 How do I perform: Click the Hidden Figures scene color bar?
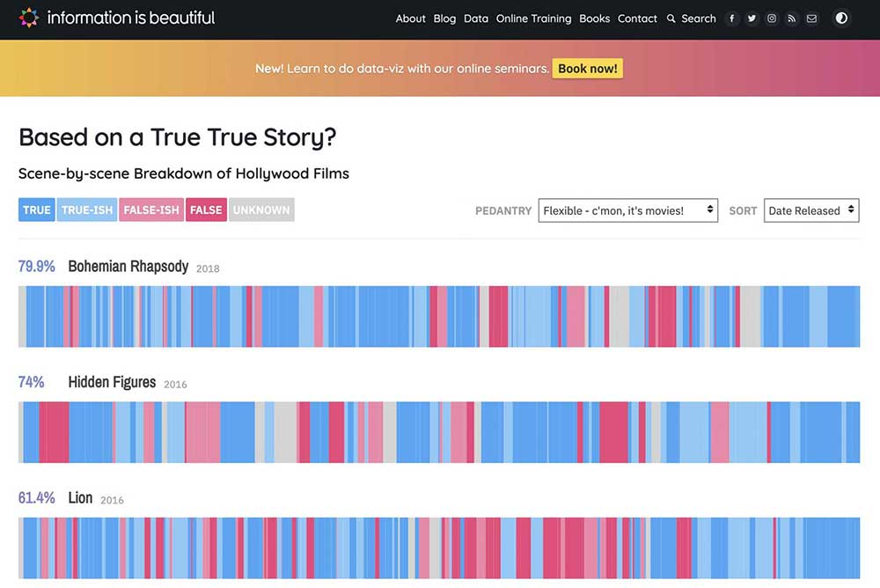click(439, 432)
